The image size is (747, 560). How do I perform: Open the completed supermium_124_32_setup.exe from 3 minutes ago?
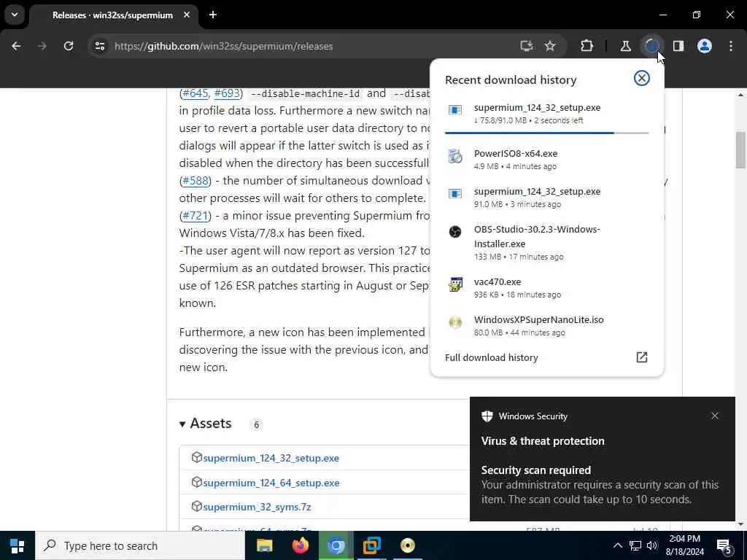point(547,197)
